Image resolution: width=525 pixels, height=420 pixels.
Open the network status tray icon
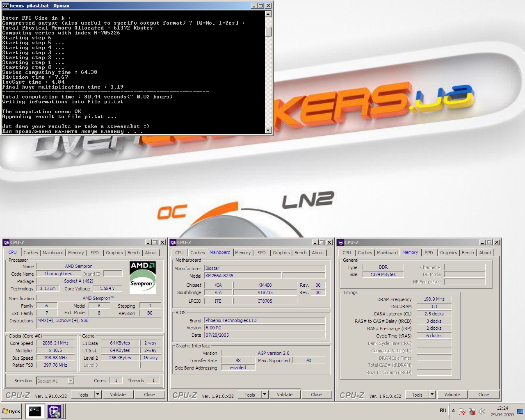pyautogui.click(x=472, y=411)
